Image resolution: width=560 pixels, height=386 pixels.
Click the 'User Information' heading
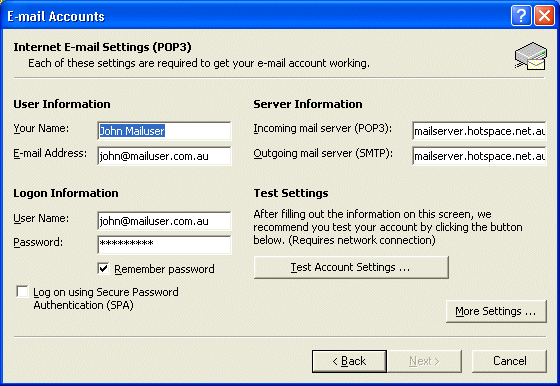62,104
